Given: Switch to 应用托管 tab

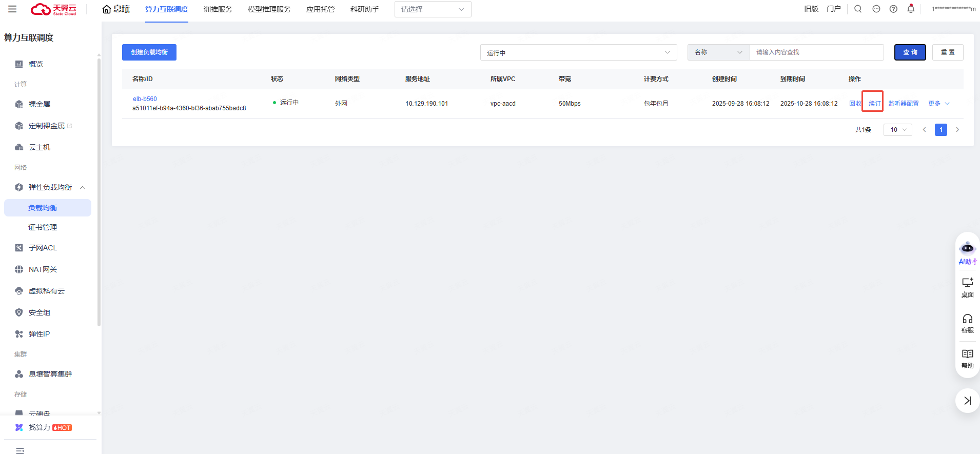Looking at the screenshot, I should 321,9.
